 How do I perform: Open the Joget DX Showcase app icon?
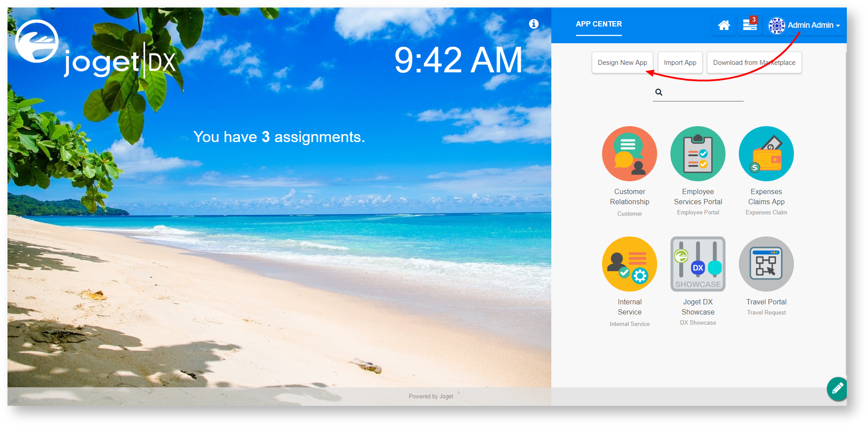pyautogui.click(x=698, y=264)
